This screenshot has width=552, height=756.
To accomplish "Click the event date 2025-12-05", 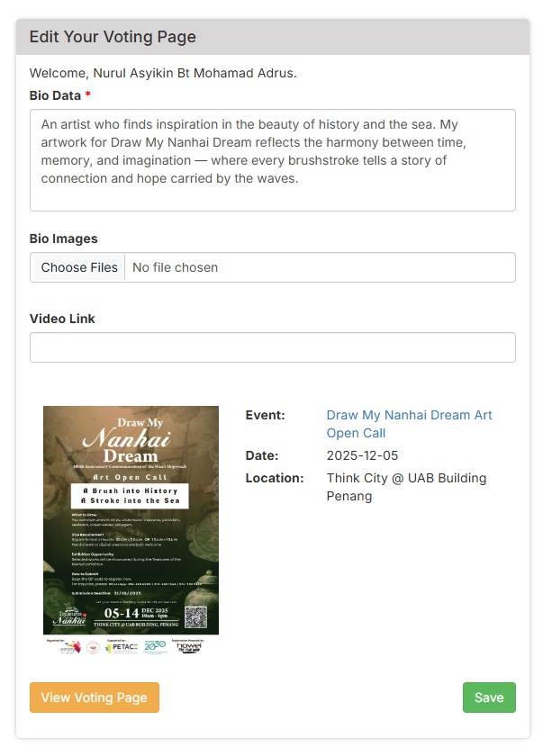I will (x=362, y=455).
